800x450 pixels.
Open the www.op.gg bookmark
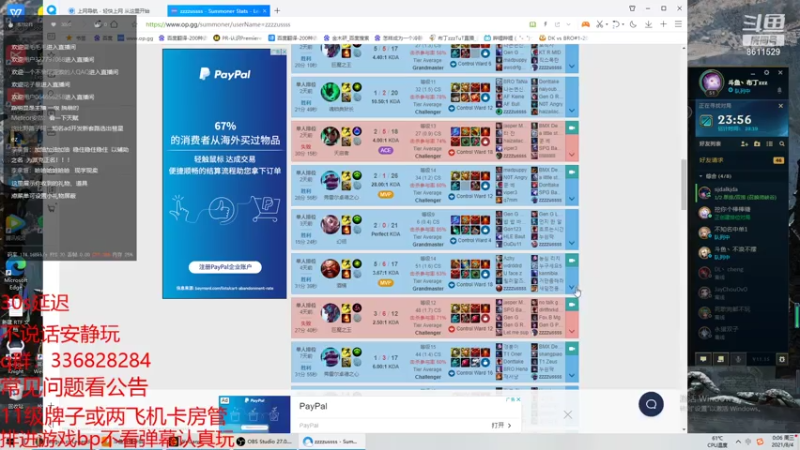(x=136, y=38)
